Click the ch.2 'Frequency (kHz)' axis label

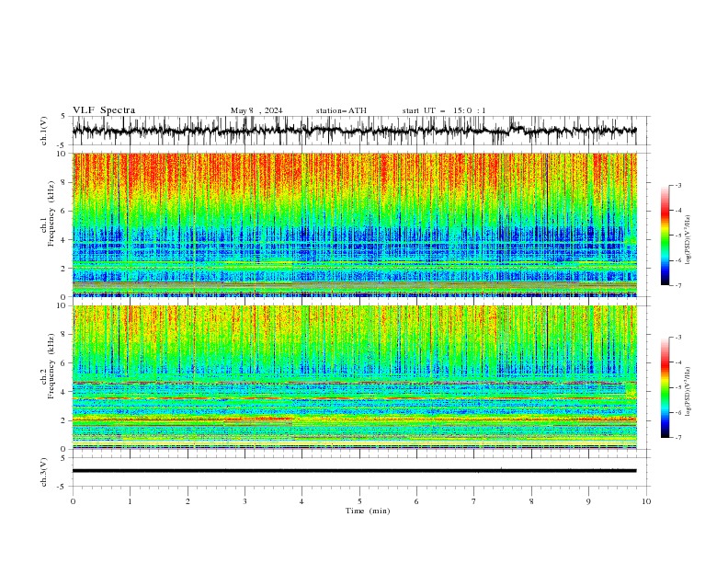(51, 366)
